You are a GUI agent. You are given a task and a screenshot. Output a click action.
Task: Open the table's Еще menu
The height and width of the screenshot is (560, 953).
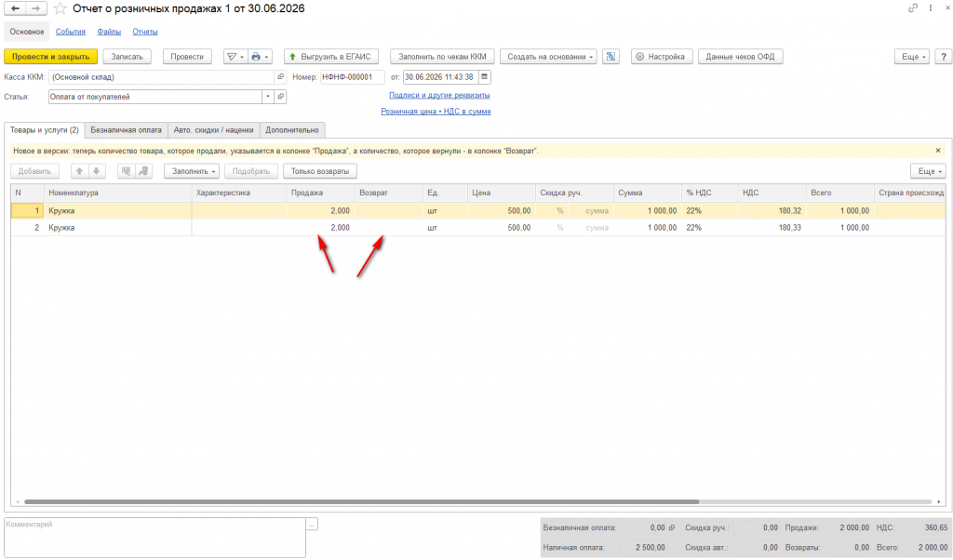click(x=928, y=171)
